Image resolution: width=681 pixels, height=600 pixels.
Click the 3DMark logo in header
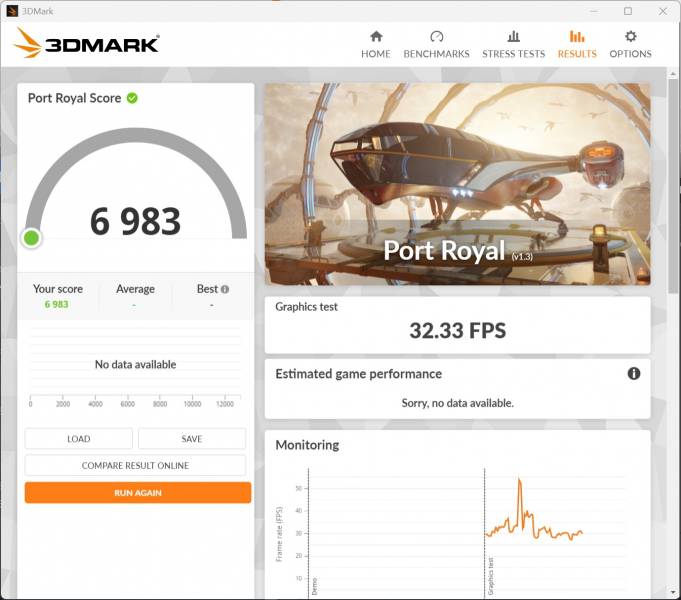(86, 43)
